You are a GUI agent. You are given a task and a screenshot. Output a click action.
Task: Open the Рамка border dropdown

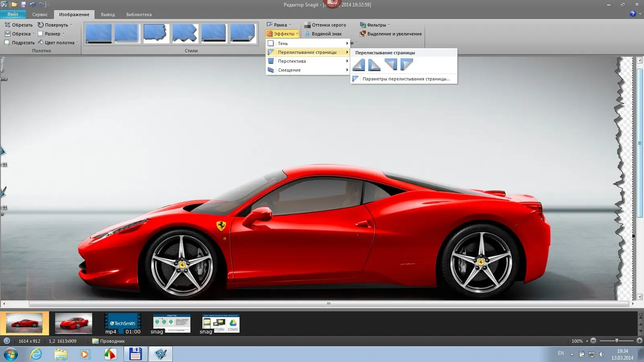tap(279, 25)
